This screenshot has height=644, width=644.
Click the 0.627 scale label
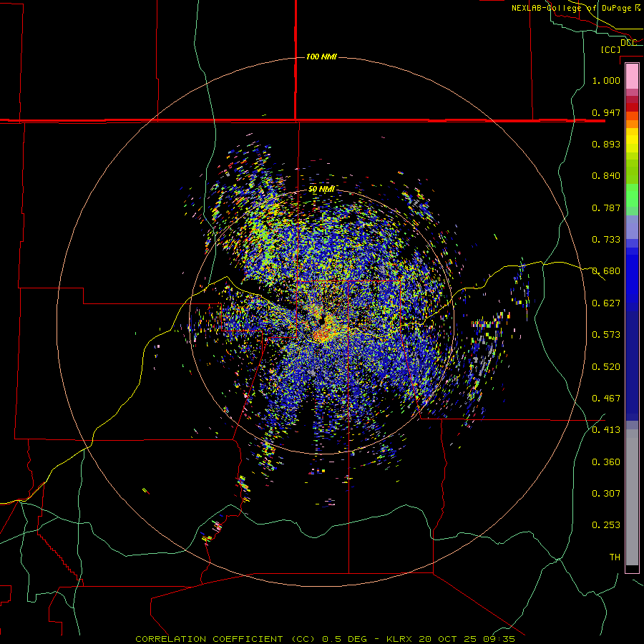606,303
